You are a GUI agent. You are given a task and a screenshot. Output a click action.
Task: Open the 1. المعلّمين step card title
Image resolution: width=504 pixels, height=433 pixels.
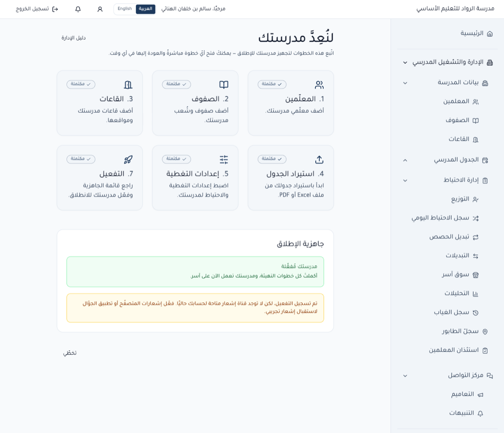(x=304, y=99)
